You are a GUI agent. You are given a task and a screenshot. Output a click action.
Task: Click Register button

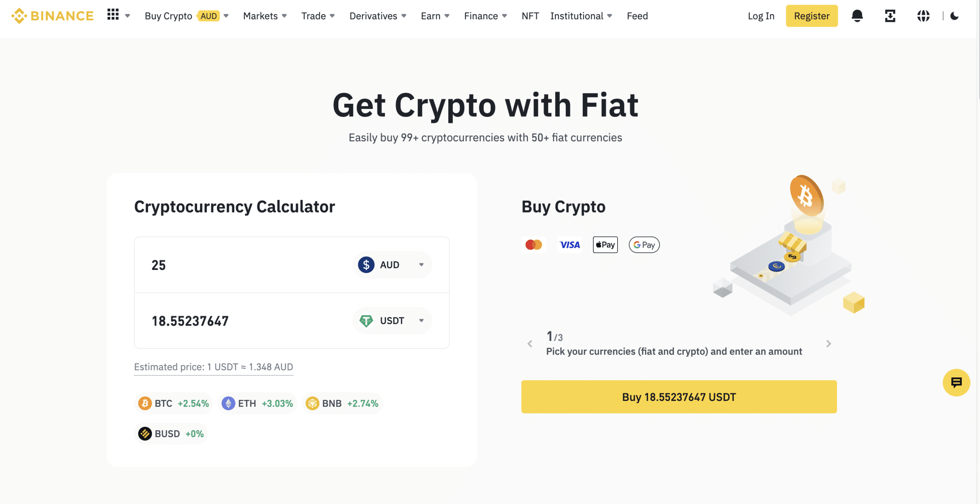point(812,15)
